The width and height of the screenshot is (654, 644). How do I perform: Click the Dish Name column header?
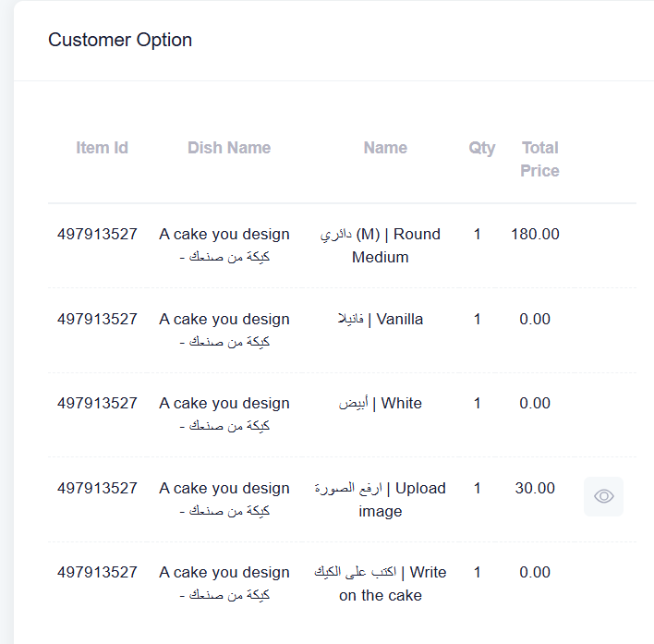(x=229, y=148)
